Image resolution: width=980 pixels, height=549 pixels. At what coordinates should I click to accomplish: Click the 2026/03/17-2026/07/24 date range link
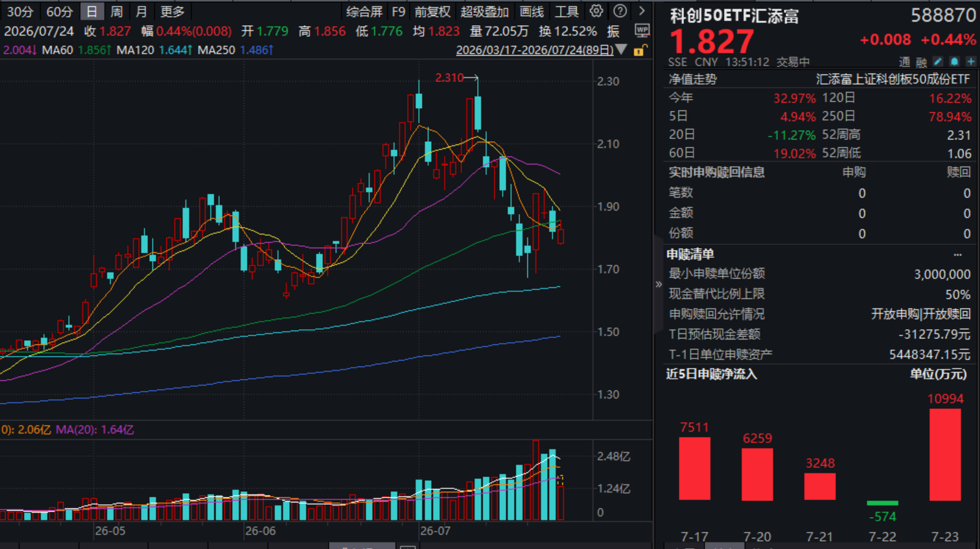535,50
